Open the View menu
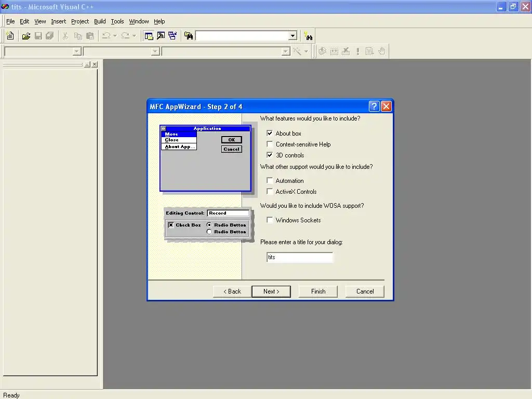Screen dimensions: 532x399 pyautogui.click(x=40, y=21)
